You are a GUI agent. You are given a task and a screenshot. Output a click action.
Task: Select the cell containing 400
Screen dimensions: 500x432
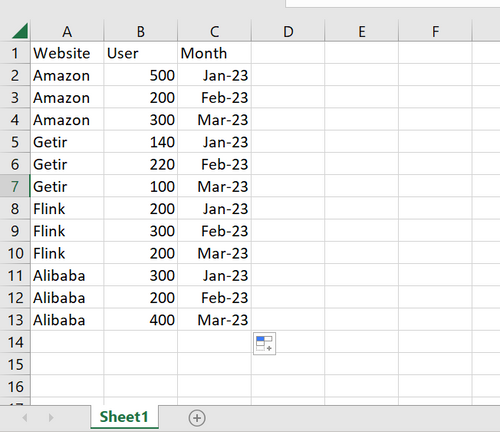click(141, 320)
